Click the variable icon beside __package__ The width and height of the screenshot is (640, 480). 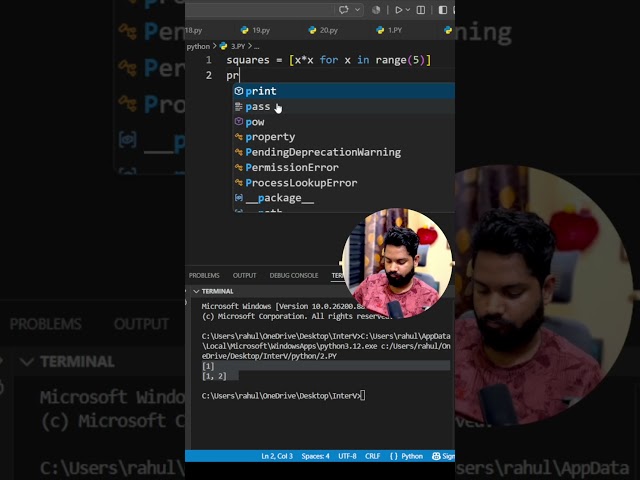(239, 198)
